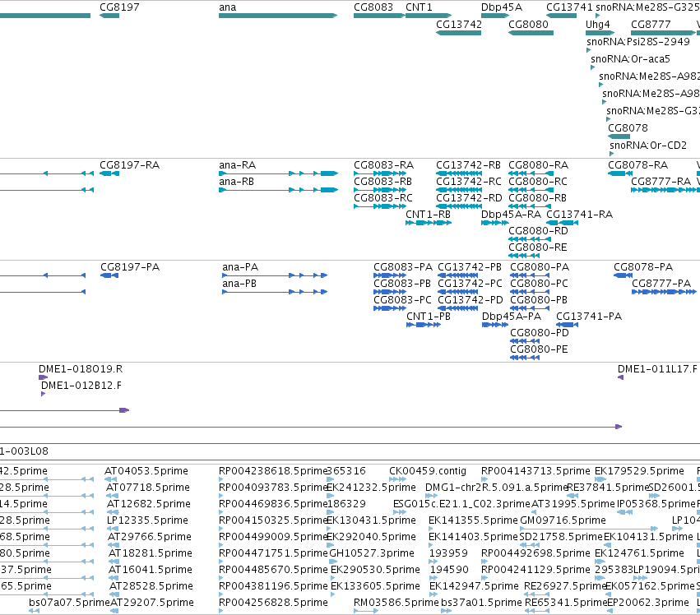Select the RP004256828.5prime EST label
This screenshot has height=615, width=700.
click(x=273, y=603)
